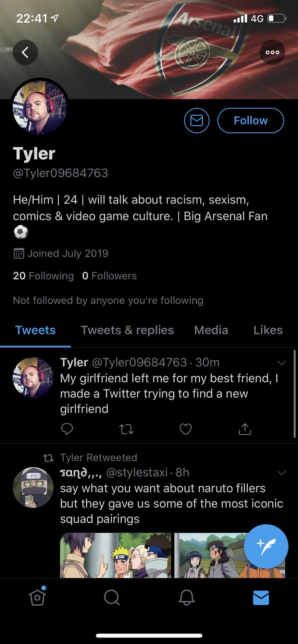Send Tyler a direct message via envelope icon
298x644 pixels.
pos(197,120)
